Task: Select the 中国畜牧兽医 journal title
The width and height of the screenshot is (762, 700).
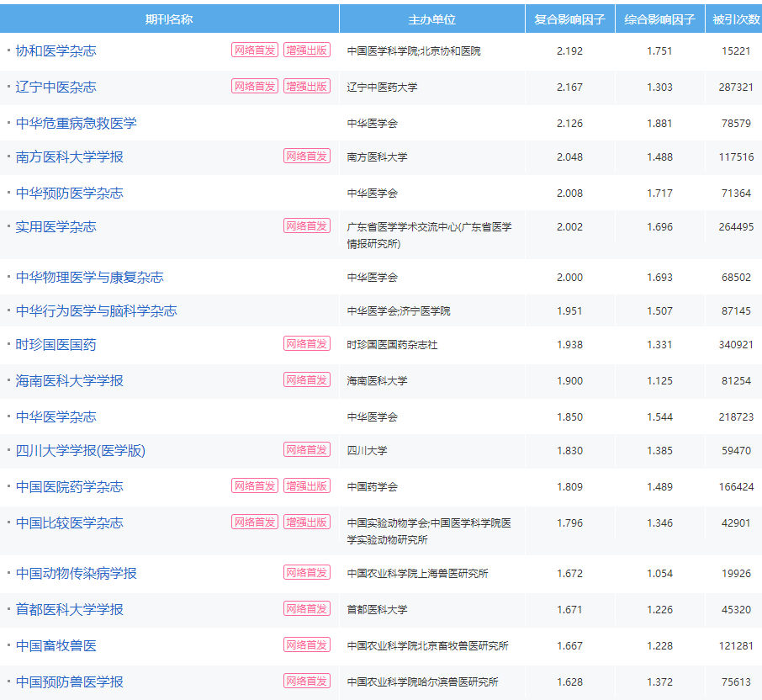Action: (x=56, y=645)
